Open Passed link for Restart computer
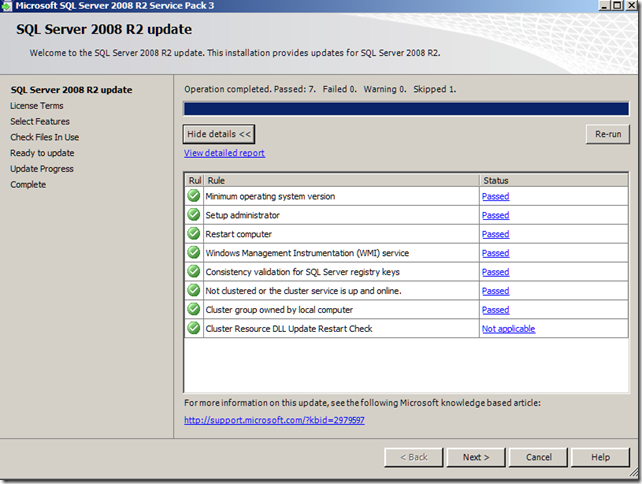642x484 pixels. (495, 234)
